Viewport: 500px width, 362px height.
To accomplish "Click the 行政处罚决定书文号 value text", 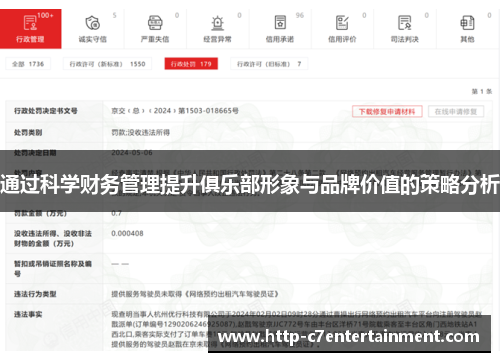I will [x=175, y=111].
